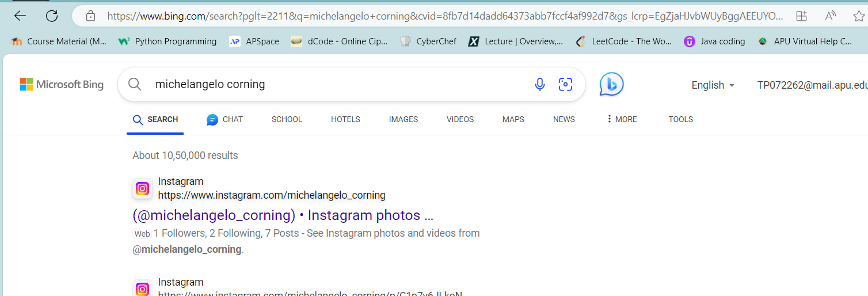
Task: Open the dCode Online Cipher bookmark
Action: (339, 41)
